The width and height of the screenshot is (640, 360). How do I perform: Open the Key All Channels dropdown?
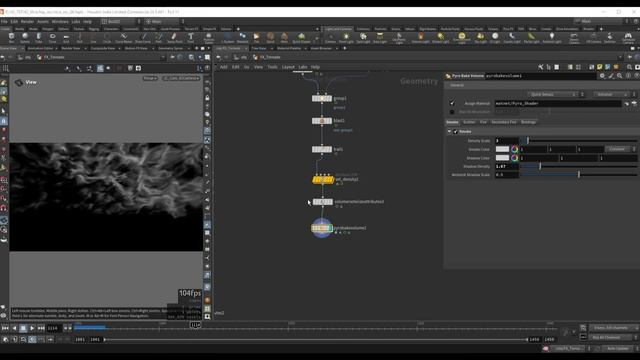coord(610,338)
